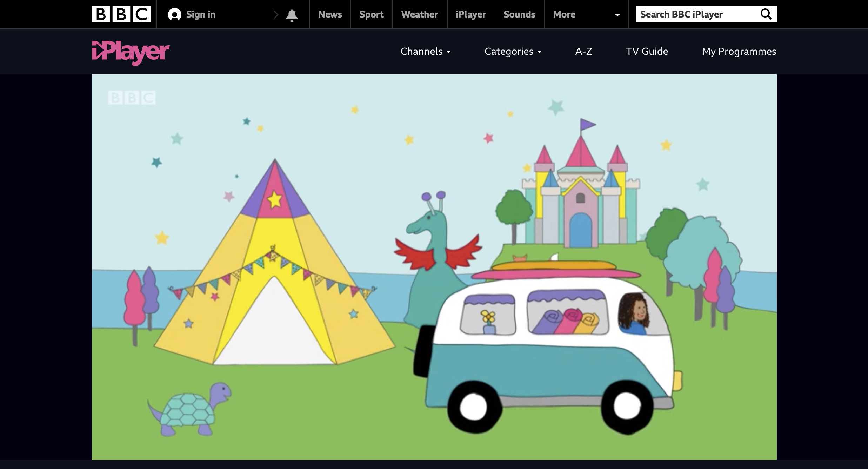This screenshot has width=868, height=469.
Task: Click the BBC logo in header
Action: coord(121,14)
